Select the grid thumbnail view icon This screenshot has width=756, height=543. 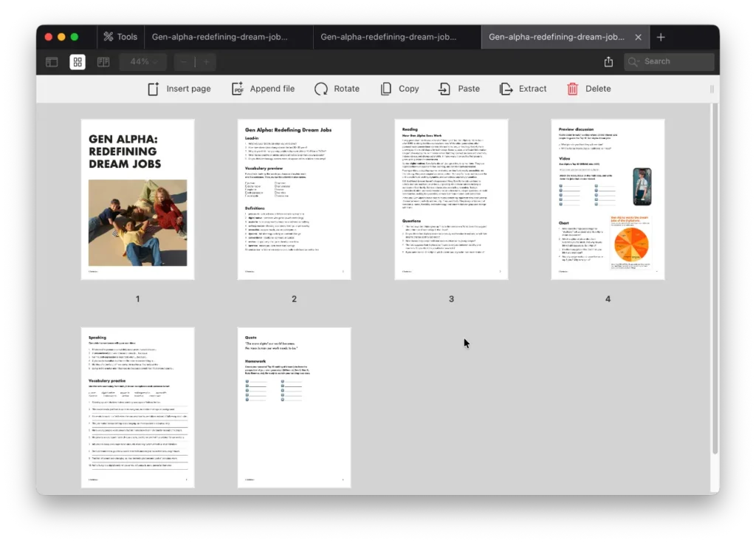(x=77, y=62)
